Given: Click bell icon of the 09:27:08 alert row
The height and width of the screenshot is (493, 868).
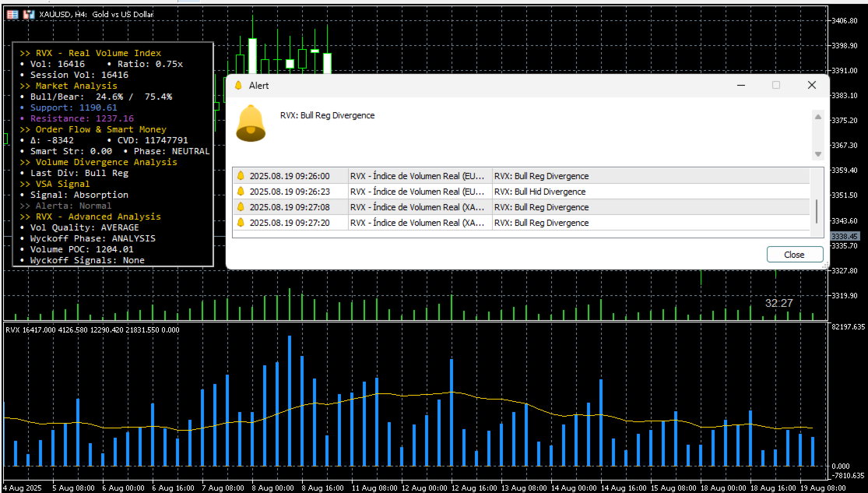Looking at the screenshot, I should [241, 206].
